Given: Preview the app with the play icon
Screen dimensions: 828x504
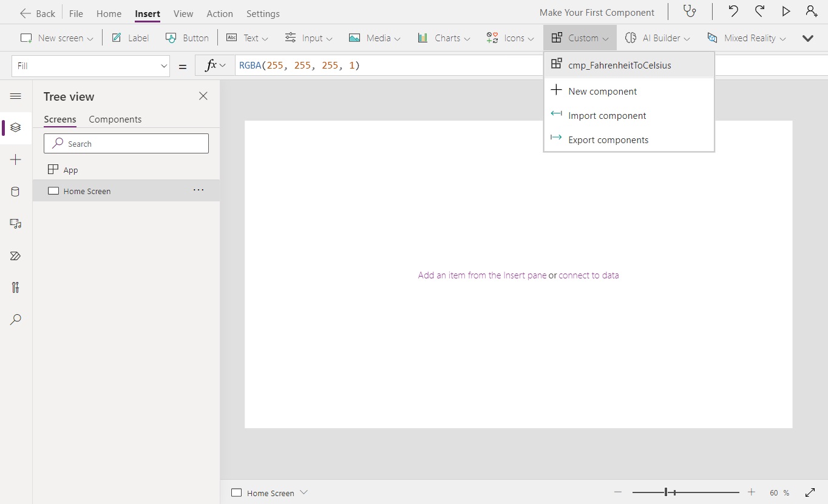Looking at the screenshot, I should 786,12.
